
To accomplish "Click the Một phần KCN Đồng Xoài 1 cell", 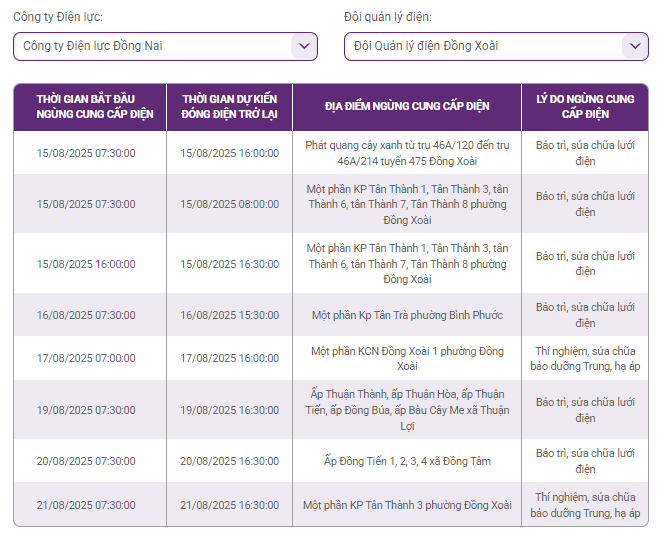I will click(x=407, y=358).
